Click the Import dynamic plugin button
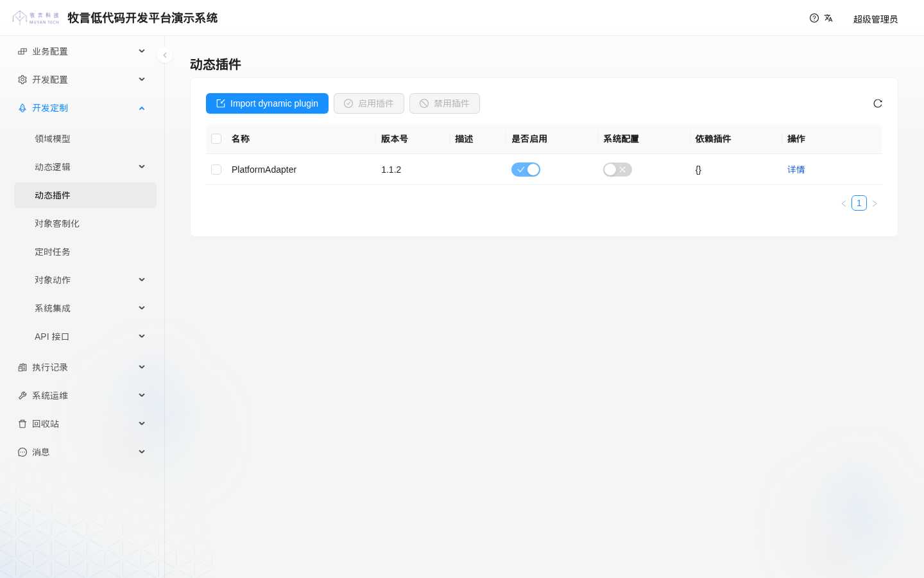Viewport: 924px width, 578px height. (267, 103)
